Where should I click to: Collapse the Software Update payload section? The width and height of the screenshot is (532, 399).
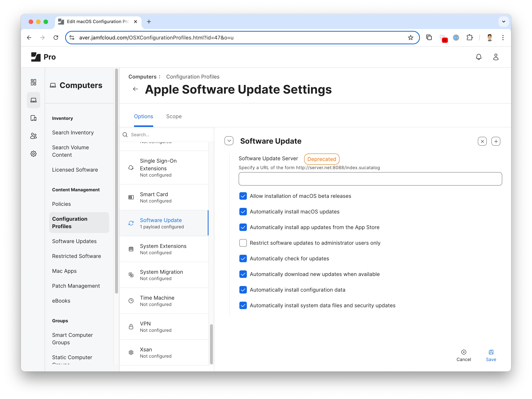[229, 141]
